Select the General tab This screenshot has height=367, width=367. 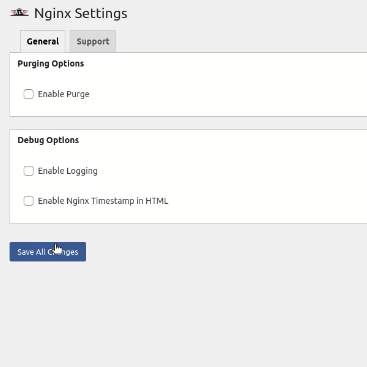coord(43,41)
